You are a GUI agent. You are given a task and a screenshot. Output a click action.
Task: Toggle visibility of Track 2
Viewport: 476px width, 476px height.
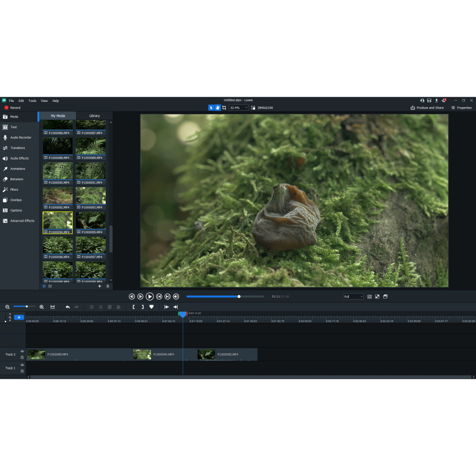coord(22,351)
